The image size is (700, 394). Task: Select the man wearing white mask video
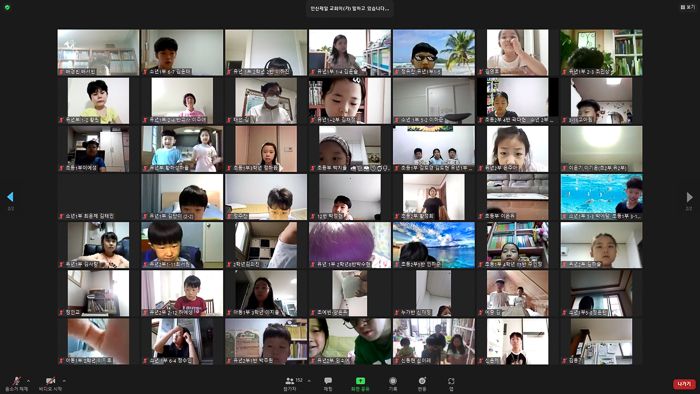coord(266,100)
